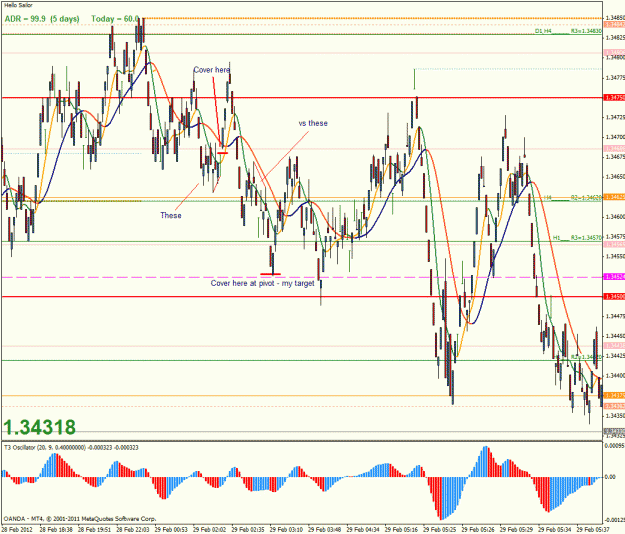Image resolution: width=625 pixels, height=534 pixels.
Task: Click the large 1.34318 current price readout
Action: (39, 427)
